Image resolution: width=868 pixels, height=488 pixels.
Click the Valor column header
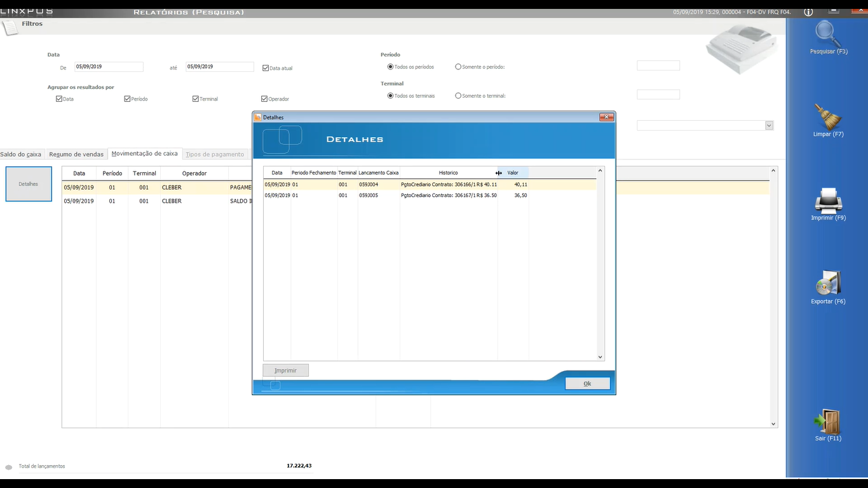click(513, 173)
